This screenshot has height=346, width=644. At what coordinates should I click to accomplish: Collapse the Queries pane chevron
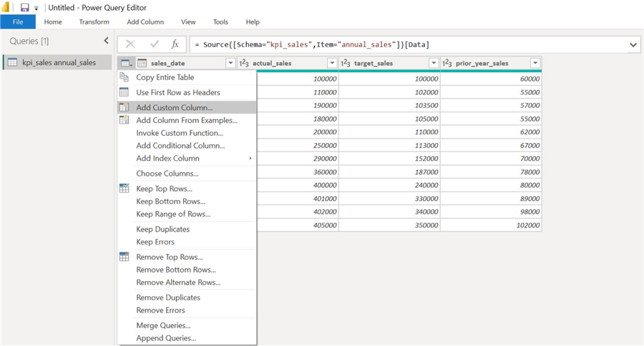(x=107, y=41)
